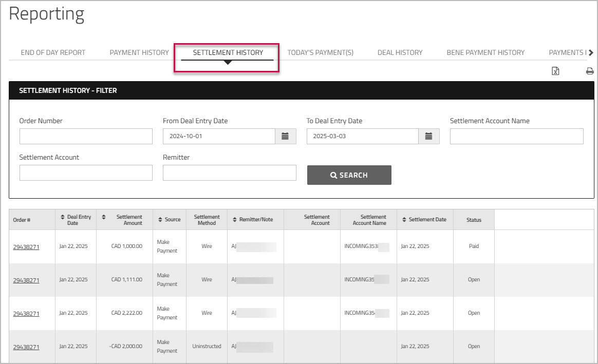
Task: Export results to Excel icon
Action: click(x=555, y=71)
